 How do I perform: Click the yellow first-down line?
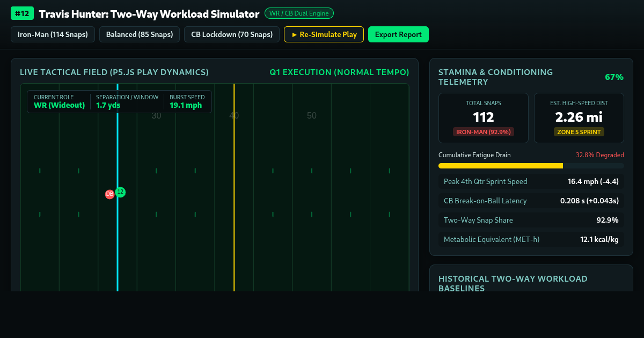point(234,188)
